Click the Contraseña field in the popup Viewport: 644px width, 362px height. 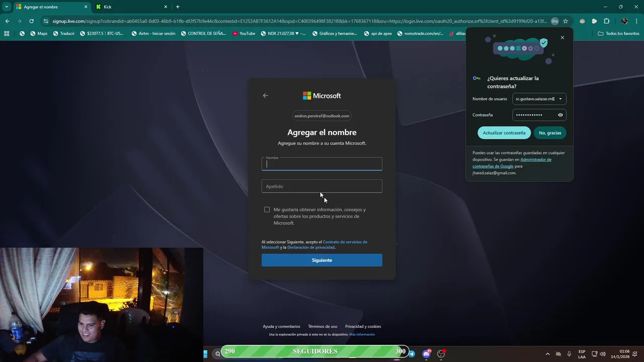click(539, 115)
